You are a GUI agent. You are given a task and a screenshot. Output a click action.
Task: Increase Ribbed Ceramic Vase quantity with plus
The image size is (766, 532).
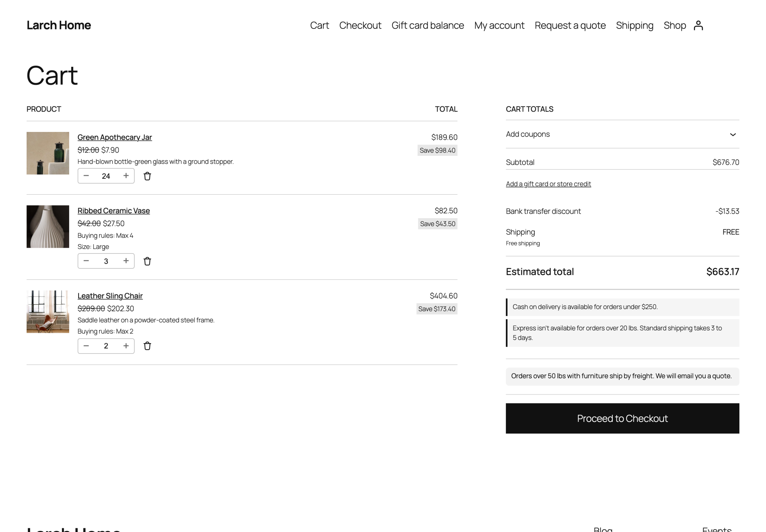click(x=126, y=261)
